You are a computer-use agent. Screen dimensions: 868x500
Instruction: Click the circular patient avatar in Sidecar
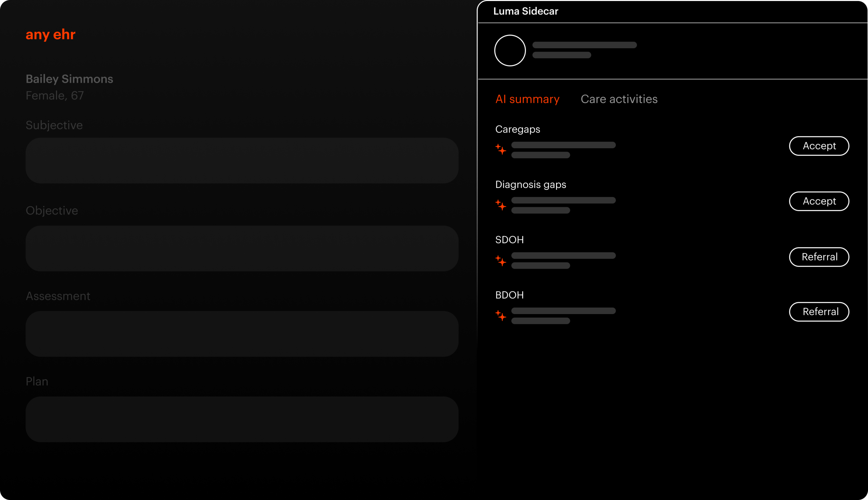pyautogui.click(x=510, y=51)
